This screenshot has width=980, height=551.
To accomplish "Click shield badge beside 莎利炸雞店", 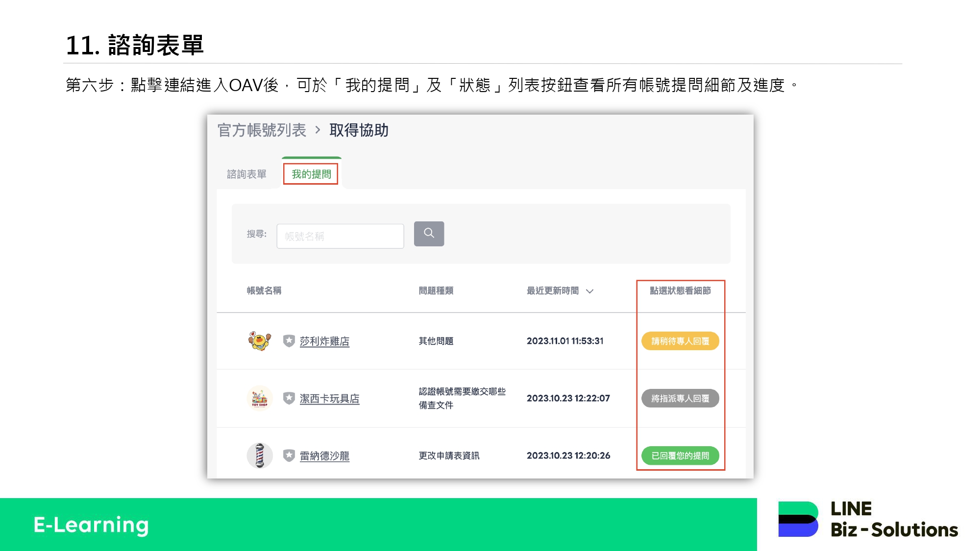I will pos(289,340).
